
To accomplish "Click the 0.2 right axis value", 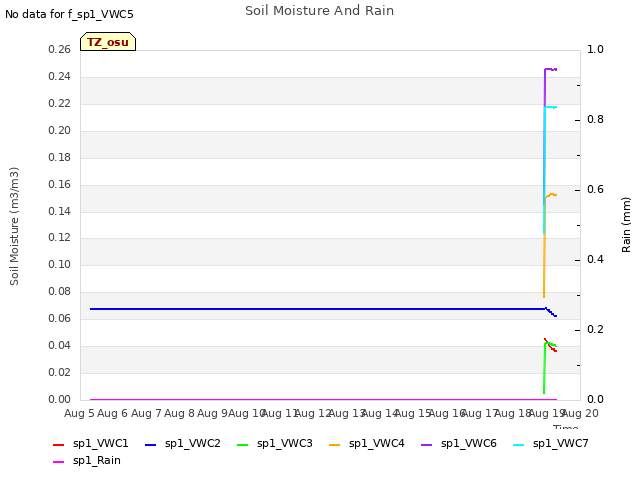I will pos(595,329).
